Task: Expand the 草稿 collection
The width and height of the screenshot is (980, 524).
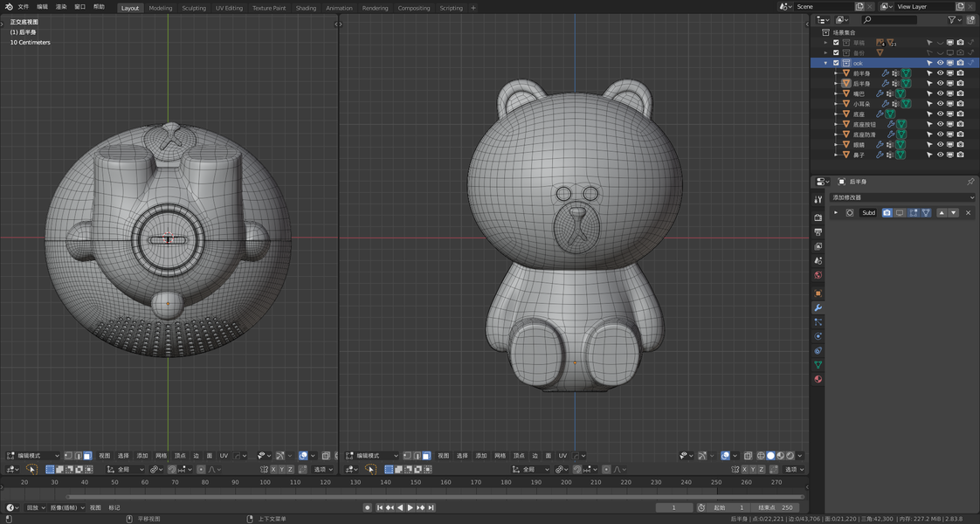Action: [825, 43]
